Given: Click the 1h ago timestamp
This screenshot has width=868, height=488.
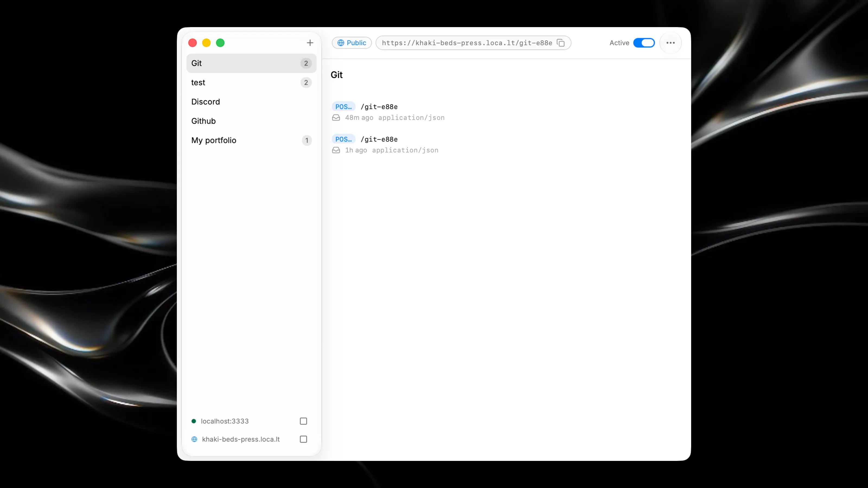Looking at the screenshot, I should [356, 150].
